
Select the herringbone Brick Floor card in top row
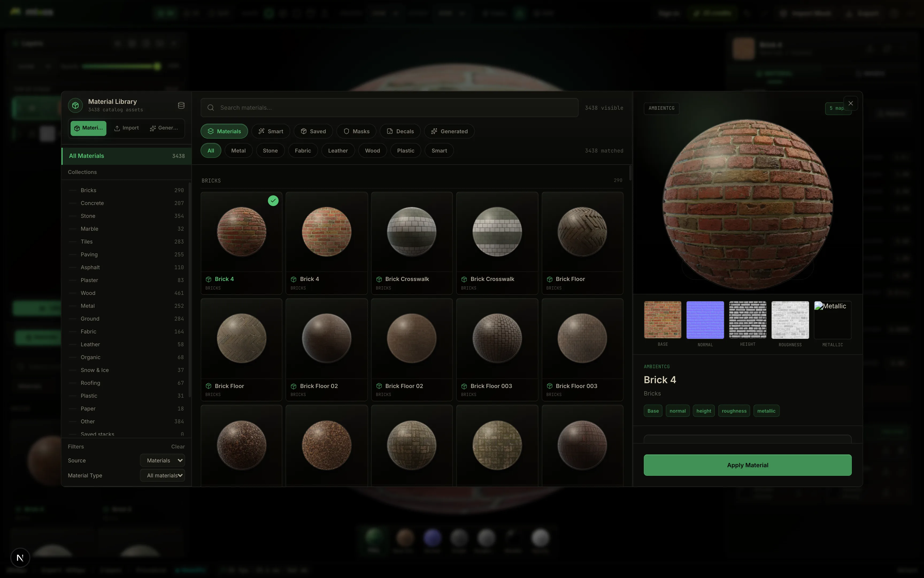(582, 244)
